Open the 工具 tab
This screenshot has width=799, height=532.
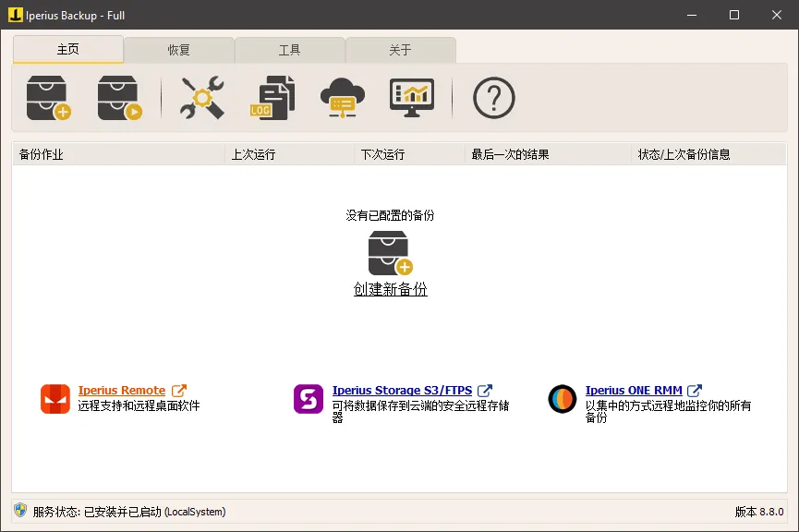pyautogui.click(x=290, y=50)
